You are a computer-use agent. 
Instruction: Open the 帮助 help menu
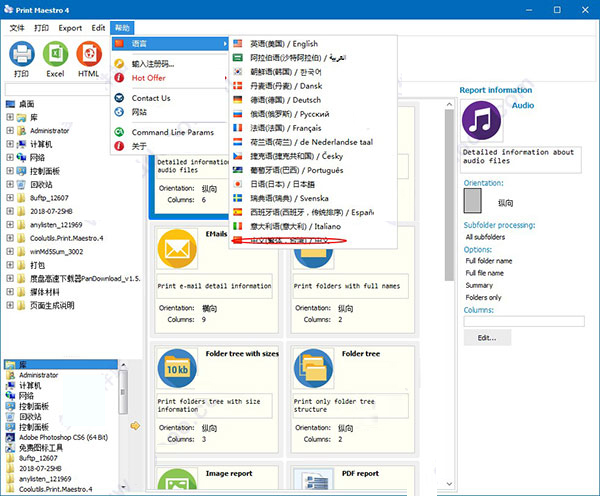point(122,28)
